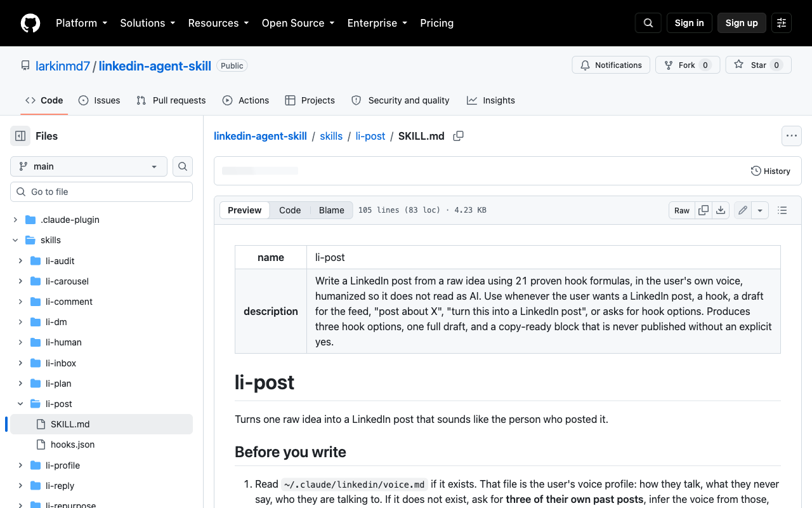The image size is (812, 508).
Task: Click the li-inbox folder icon
Action: (36, 363)
